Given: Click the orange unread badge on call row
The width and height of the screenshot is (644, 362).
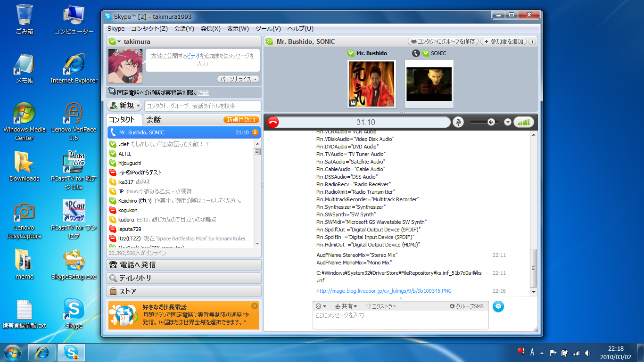Looking at the screenshot, I should coord(255,132).
